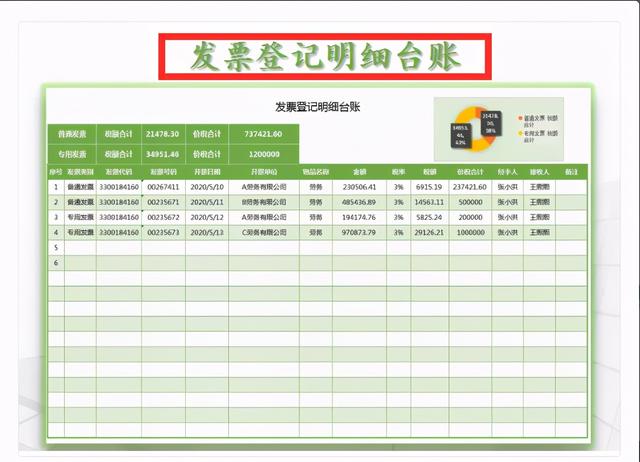Select the date cell 2020/5/12
640x462 pixels.
(207, 218)
